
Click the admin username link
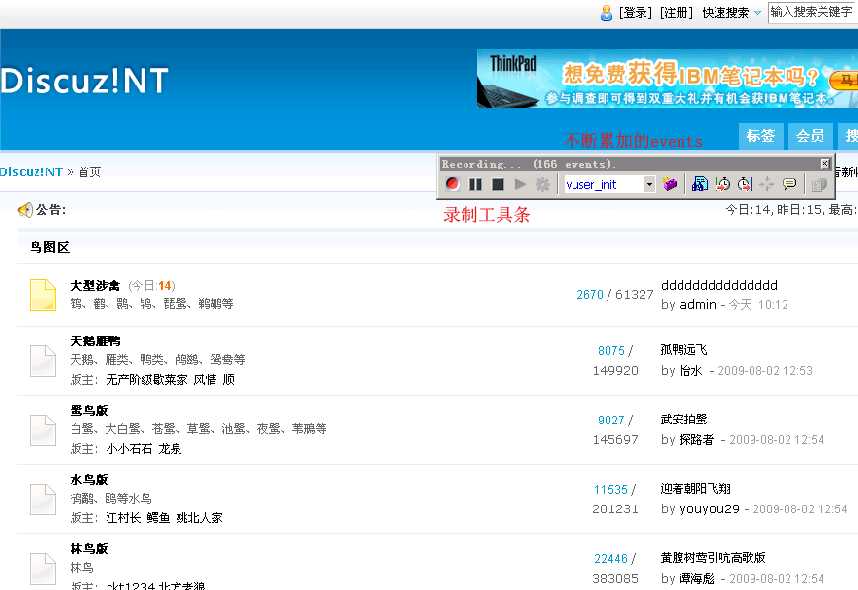point(697,305)
